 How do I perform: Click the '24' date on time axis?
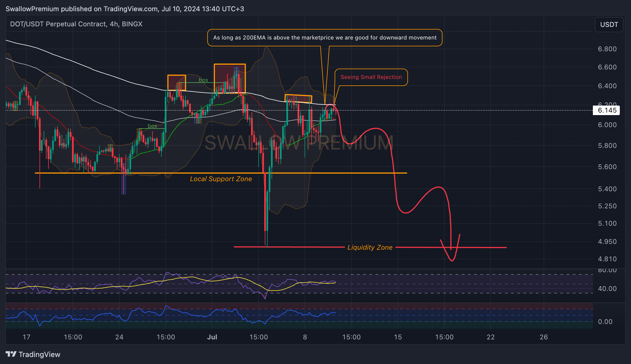coord(119,337)
